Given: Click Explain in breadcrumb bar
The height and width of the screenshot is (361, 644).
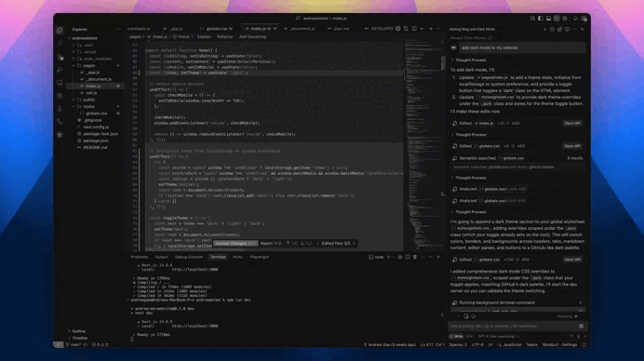Looking at the screenshot, I should (204, 37).
